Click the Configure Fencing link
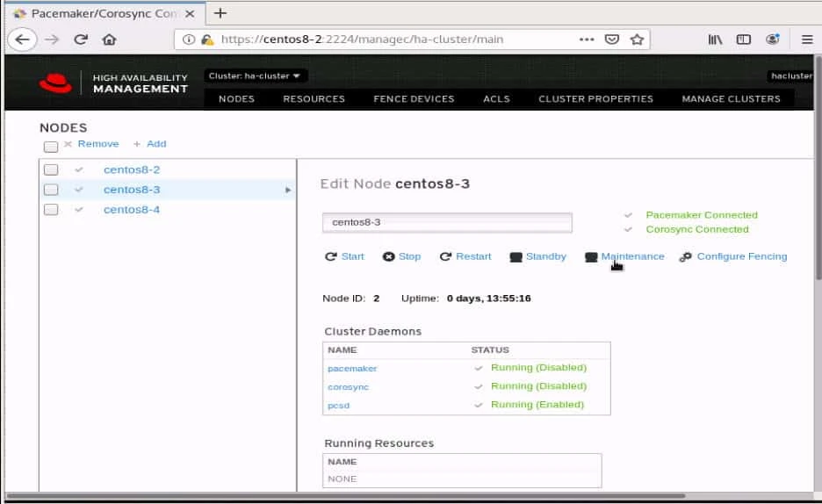This screenshot has width=822, height=504. point(742,256)
